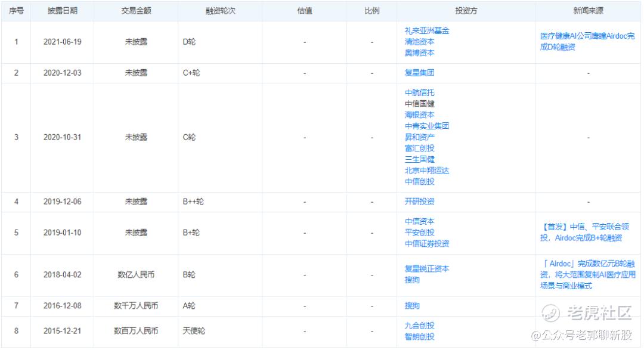Open the 复星集团 investor link
Viewport: 644px width, 350px height.
[x=419, y=73]
